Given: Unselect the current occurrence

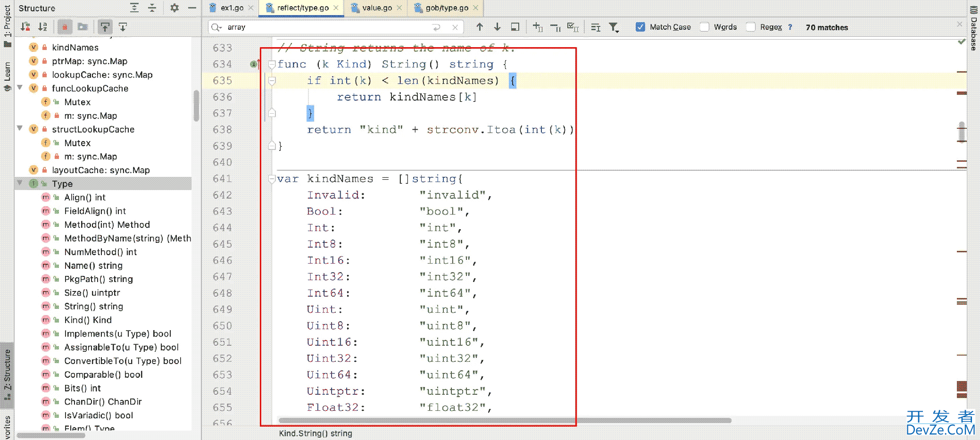Looking at the screenshot, I should pyautogui.click(x=556, y=27).
